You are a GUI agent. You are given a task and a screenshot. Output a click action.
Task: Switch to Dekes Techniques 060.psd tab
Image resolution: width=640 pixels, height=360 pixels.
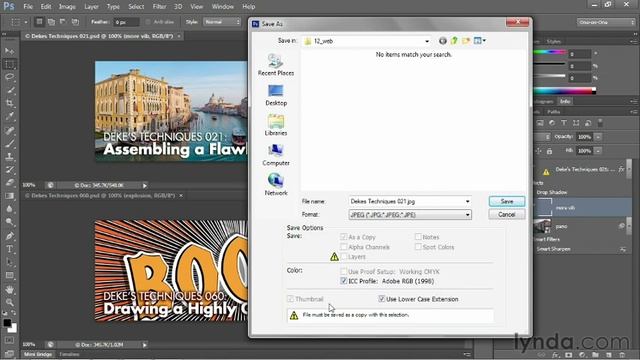pyautogui.click(x=100, y=196)
